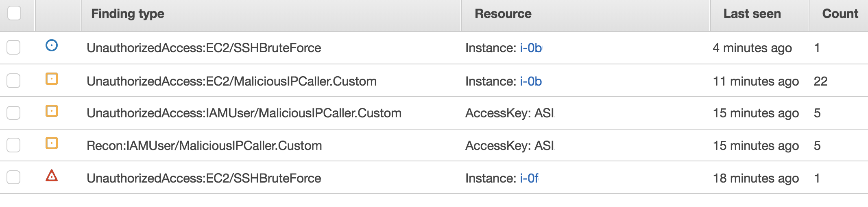Click the red high-severity triangle icon
Screen dimensions: 868x207
[52, 176]
